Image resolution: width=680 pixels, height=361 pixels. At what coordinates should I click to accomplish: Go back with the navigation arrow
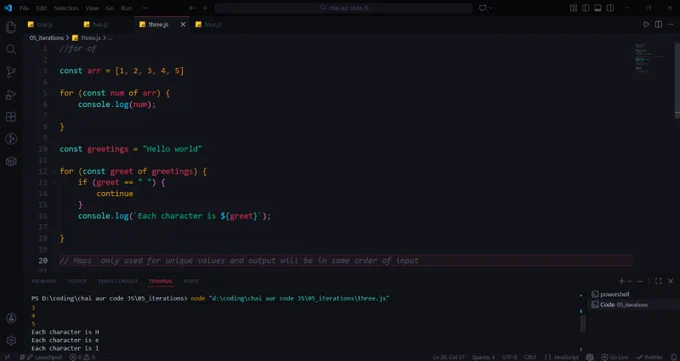pos(192,8)
